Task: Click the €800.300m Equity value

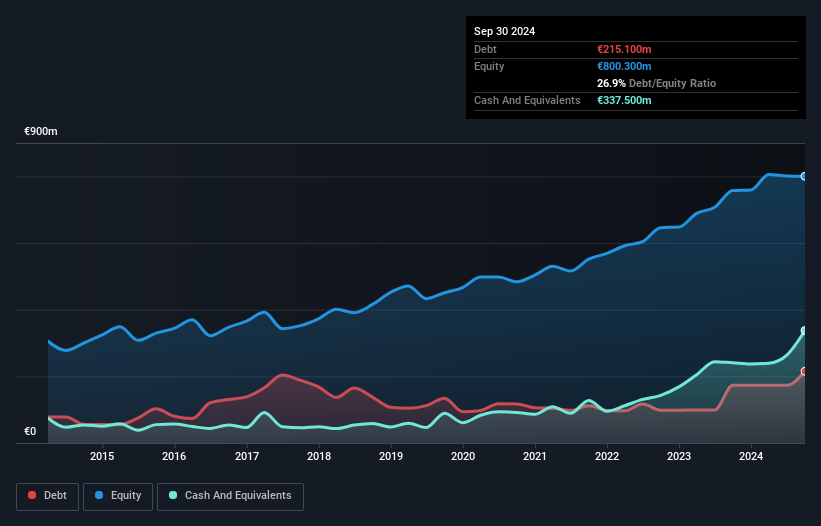Action: [625, 66]
